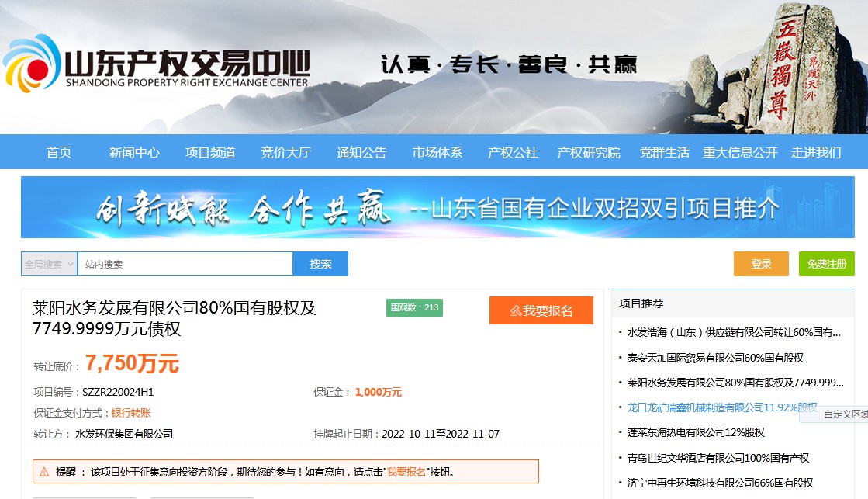
Task: Click the 自定义区域 floating tab
Action: pyautogui.click(x=834, y=414)
